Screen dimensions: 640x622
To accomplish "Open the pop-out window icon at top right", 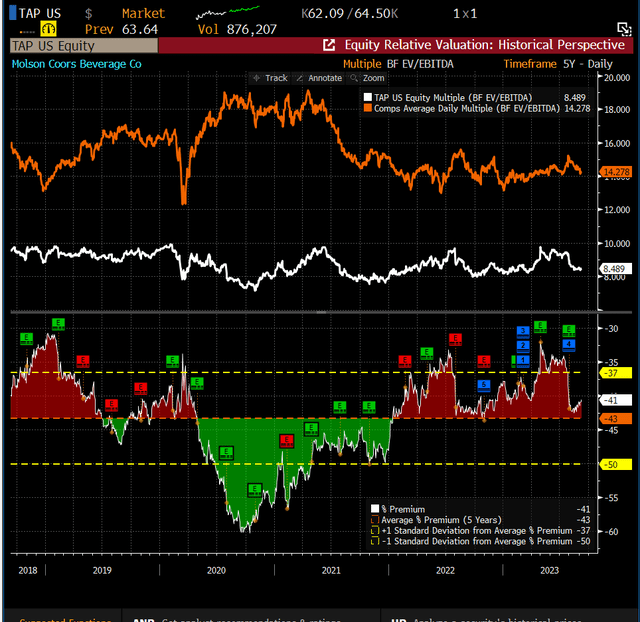I will click(624, 29).
